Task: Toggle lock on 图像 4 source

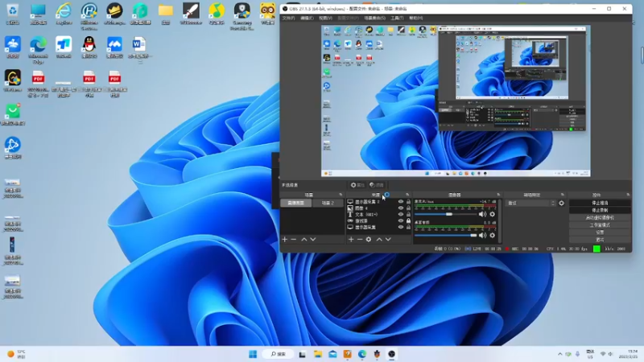Action: pyautogui.click(x=408, y=208)
